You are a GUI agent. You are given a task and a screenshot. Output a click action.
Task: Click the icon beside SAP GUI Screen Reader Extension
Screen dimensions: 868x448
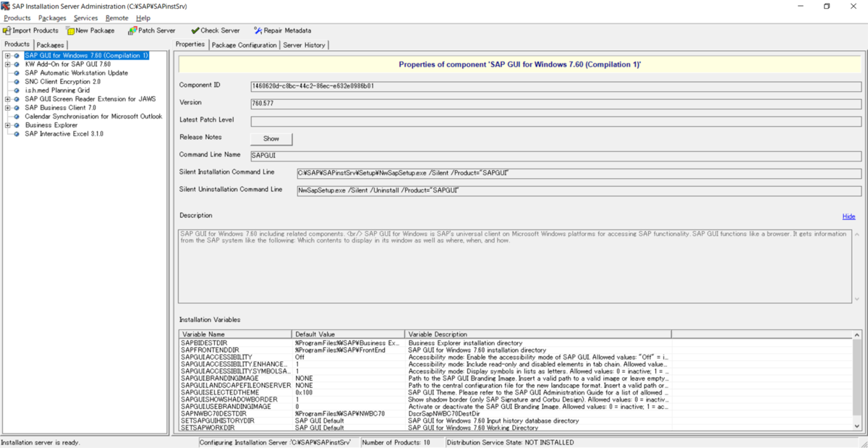[x=17, y=99]
